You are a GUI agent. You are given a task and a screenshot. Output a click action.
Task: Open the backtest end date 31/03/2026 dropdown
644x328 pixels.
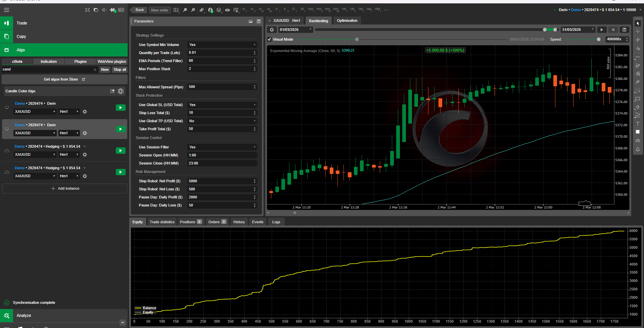pyautogui.click(x=593, y=30)
